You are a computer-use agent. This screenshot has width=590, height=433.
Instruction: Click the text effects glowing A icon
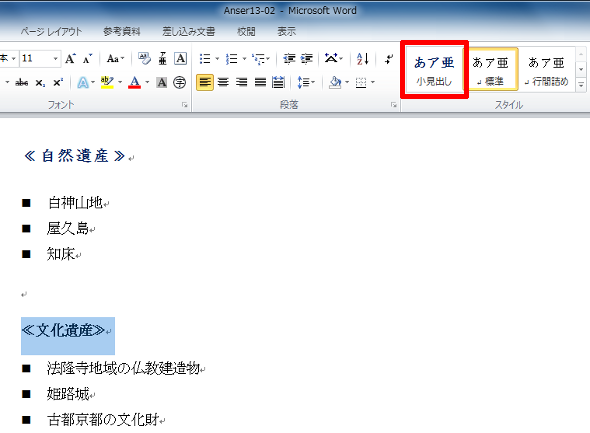pyautogui.click(x=83, y=82)
